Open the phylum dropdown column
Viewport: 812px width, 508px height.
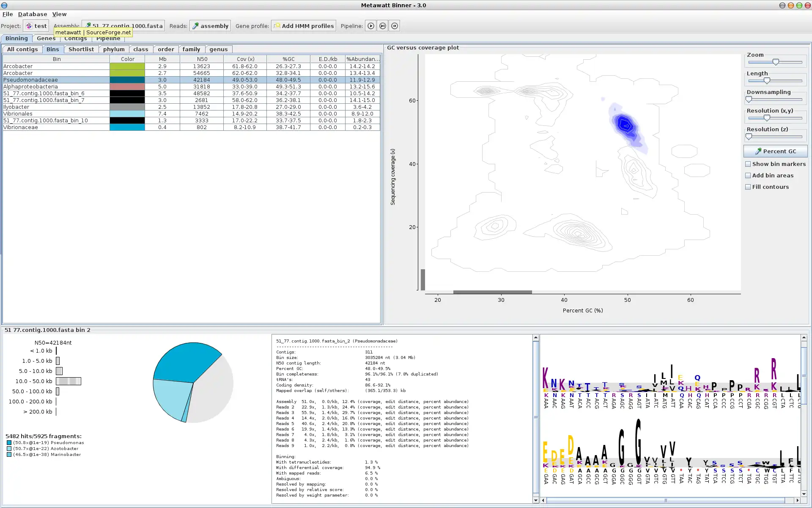click(x=114, y=49)
